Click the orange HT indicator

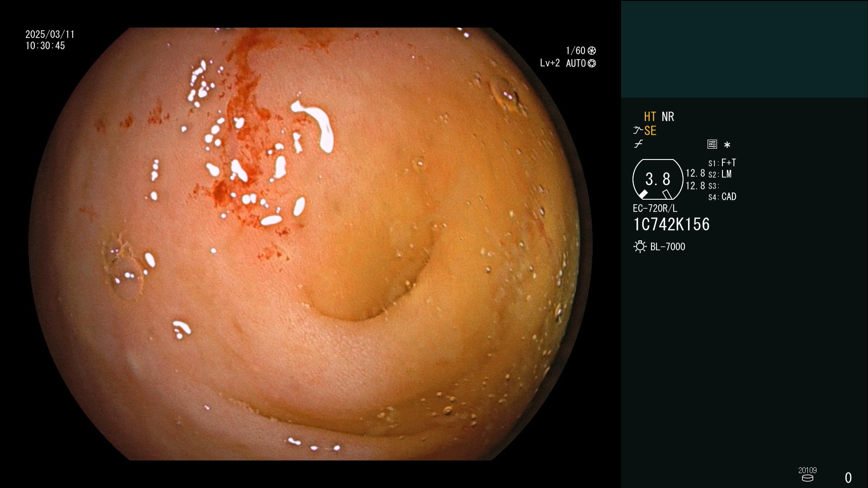(x=650, y=117)
